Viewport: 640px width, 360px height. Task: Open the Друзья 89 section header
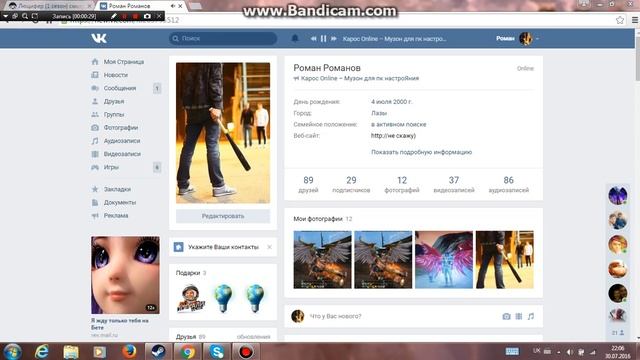(191, 337)
